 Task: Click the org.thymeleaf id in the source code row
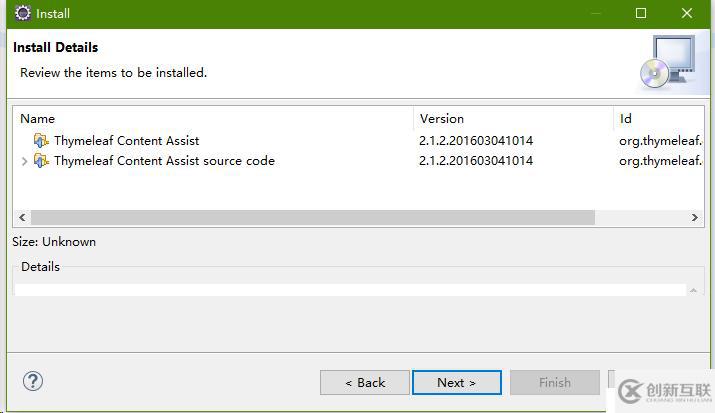[x=660, y=161]
